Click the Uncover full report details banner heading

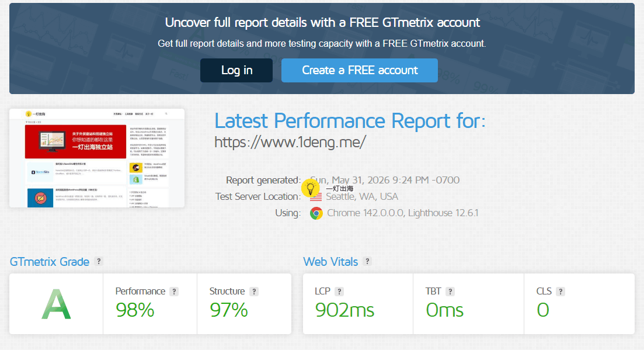point(322,23)
